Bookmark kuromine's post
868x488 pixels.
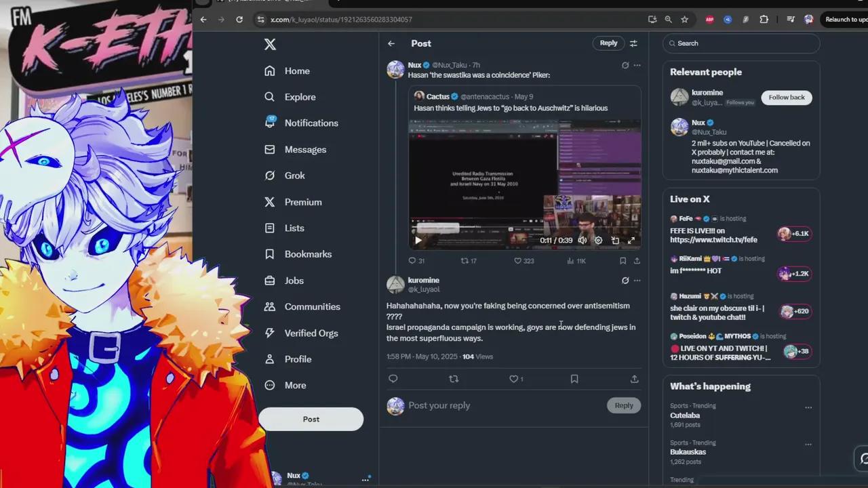pyautogui.click(x=574, y=379)
